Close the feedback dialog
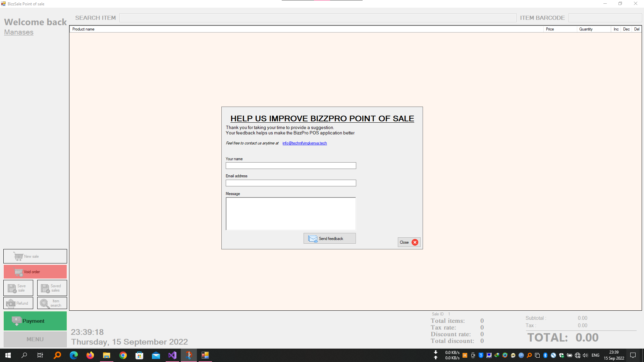 coord(409,242)
